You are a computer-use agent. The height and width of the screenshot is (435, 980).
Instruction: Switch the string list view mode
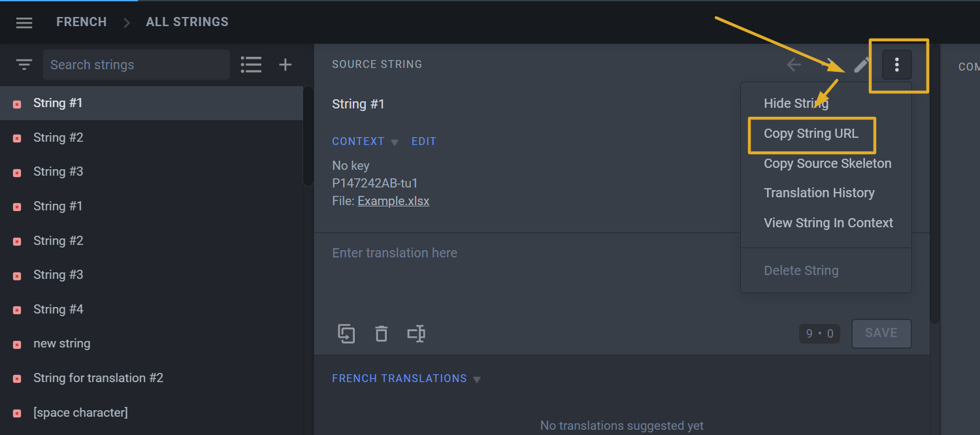click(x=251, y=65)
